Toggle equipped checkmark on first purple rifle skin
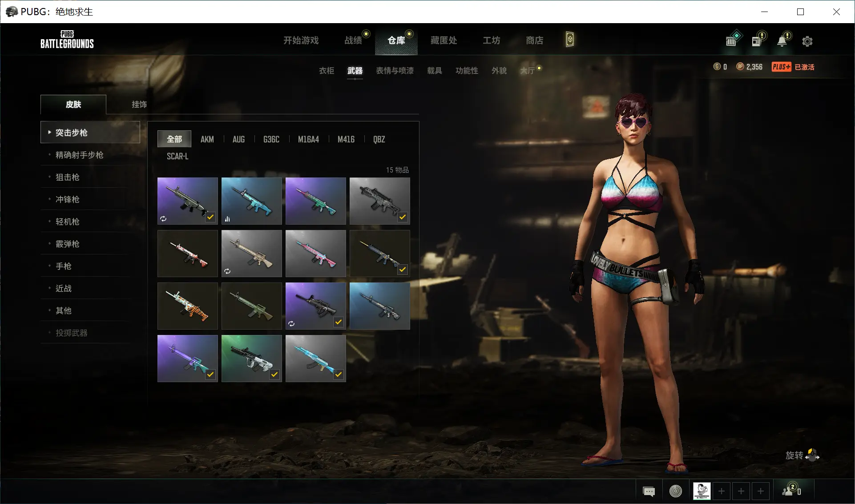The image size is (855, 504). coord(210,217)
